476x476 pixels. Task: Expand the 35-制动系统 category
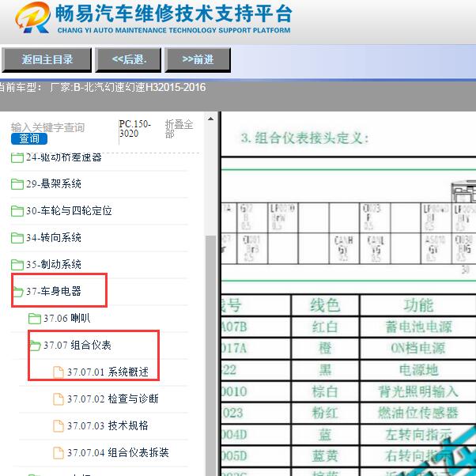coord(54,264)
